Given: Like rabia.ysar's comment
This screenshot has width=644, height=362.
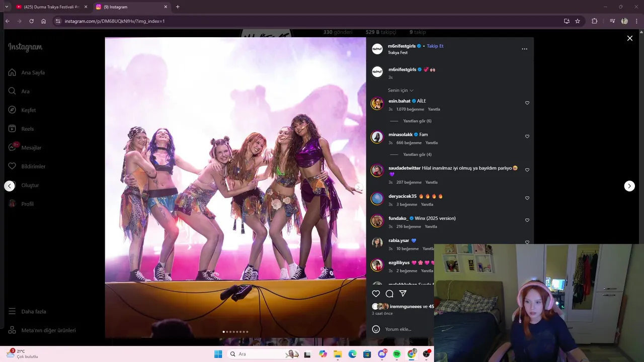Looking at the screenshot, I should pyautogui.click(x=527, y=242).
